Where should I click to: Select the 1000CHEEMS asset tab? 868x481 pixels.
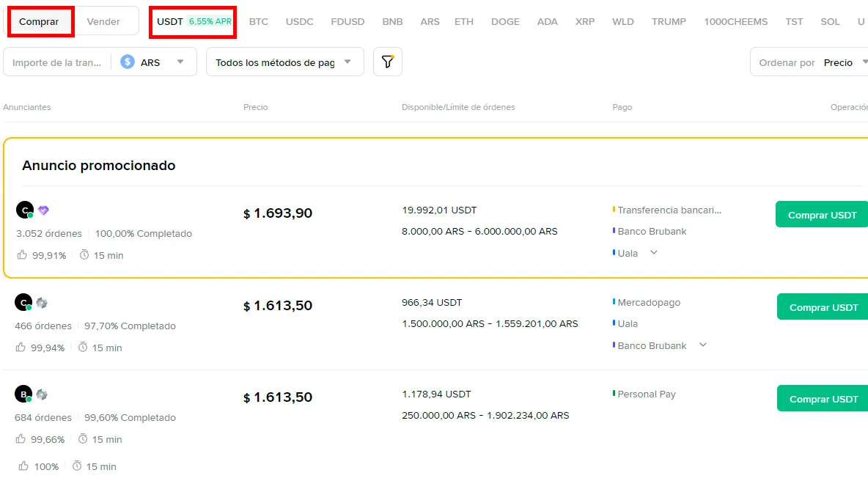point(736,21)
